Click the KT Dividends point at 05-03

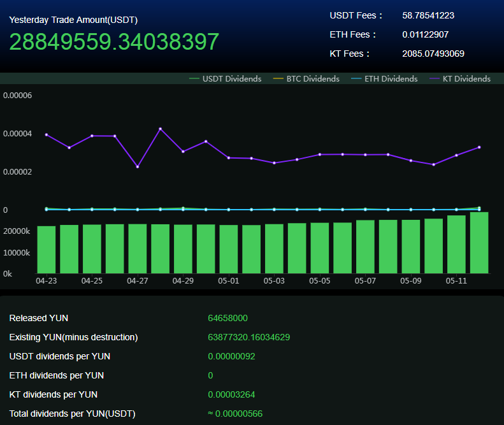click(x=274, y=163)
